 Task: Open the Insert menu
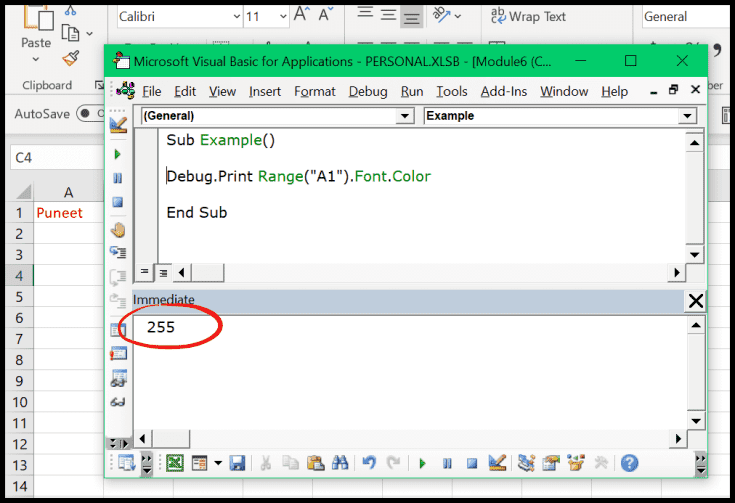click(x=265, y=91)
